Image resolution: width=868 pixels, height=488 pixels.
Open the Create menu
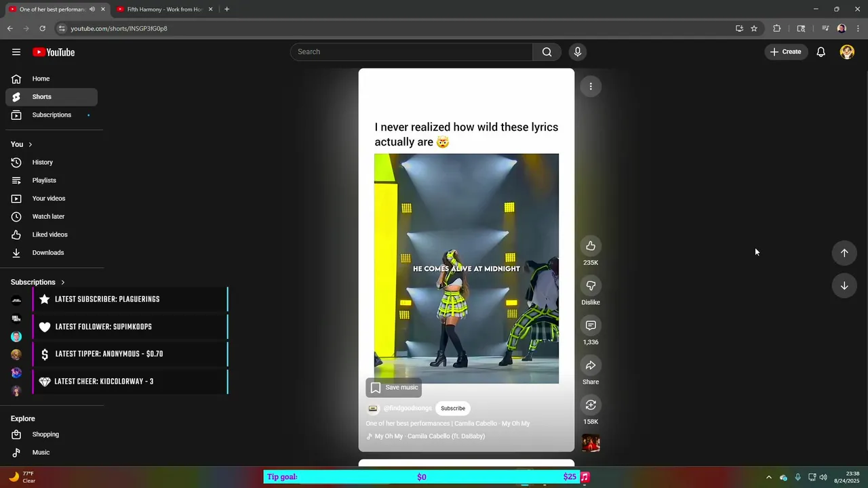[786, 52]
